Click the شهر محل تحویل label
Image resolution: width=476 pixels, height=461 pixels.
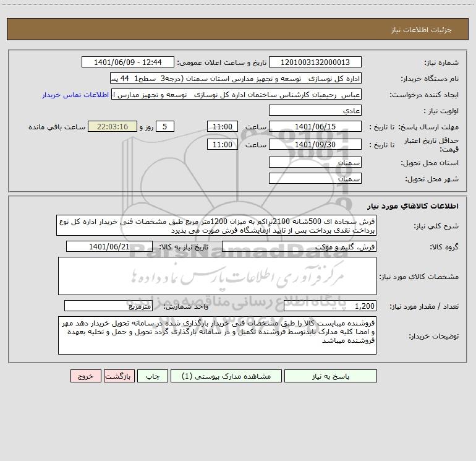[x=431, y=179]
